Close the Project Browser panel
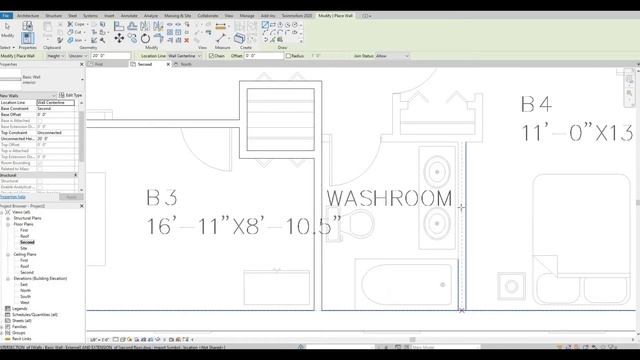Screen dimensions: 640x360 tap(81, 206)
